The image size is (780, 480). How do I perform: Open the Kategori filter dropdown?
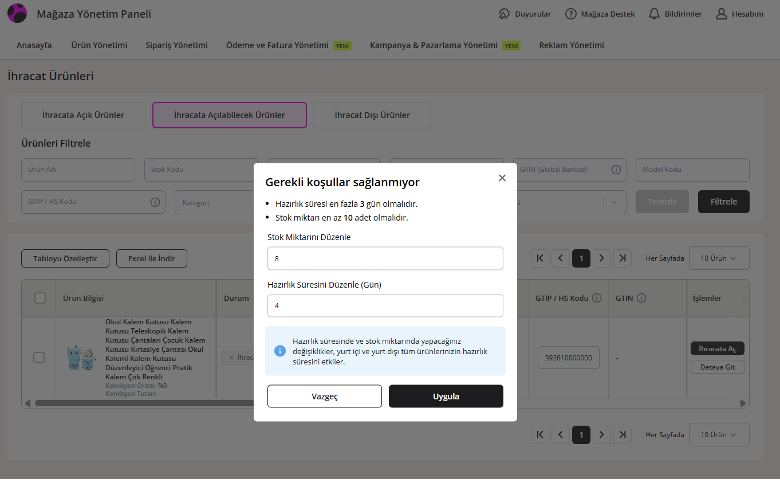214,202
